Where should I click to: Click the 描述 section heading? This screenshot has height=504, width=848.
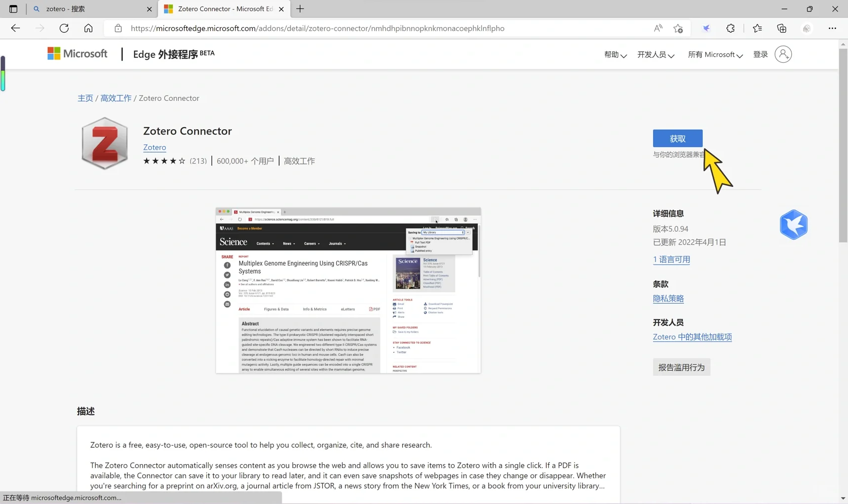[86, 411]
